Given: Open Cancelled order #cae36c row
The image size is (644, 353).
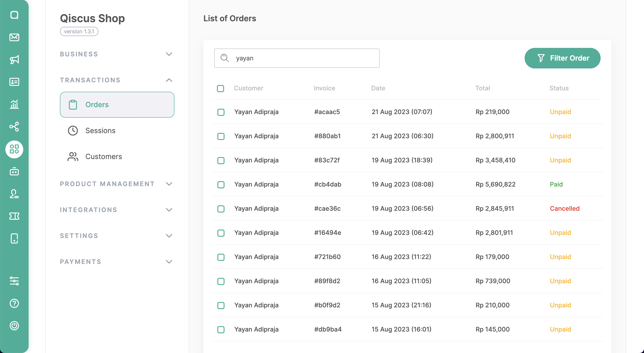Looking at the screenshot, I should pos(327,208).
